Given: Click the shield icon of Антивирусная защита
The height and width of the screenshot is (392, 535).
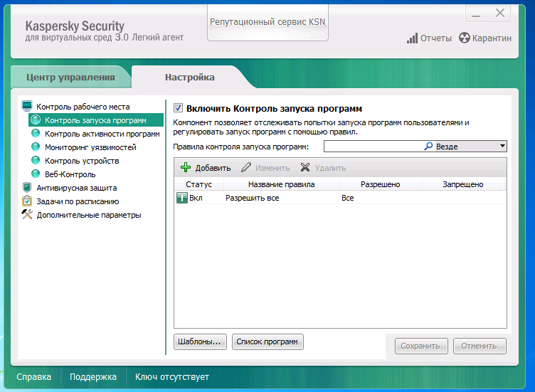Looking at the screenshot, I should point(27,187).
